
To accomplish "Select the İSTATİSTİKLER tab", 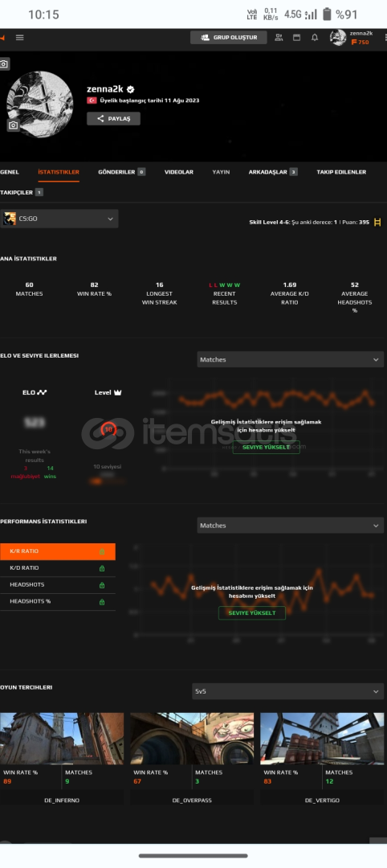I will pyautogui.click(x=59, y=172).
